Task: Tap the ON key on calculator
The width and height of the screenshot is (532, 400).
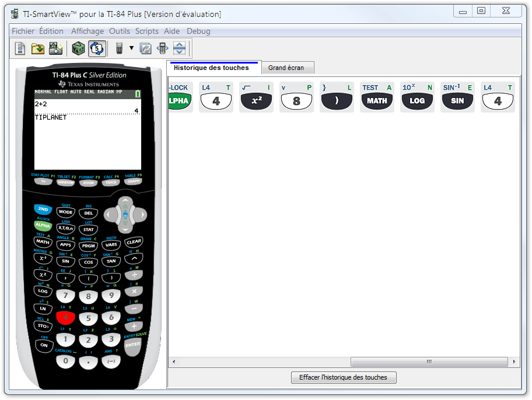Action: click(44, 345)
